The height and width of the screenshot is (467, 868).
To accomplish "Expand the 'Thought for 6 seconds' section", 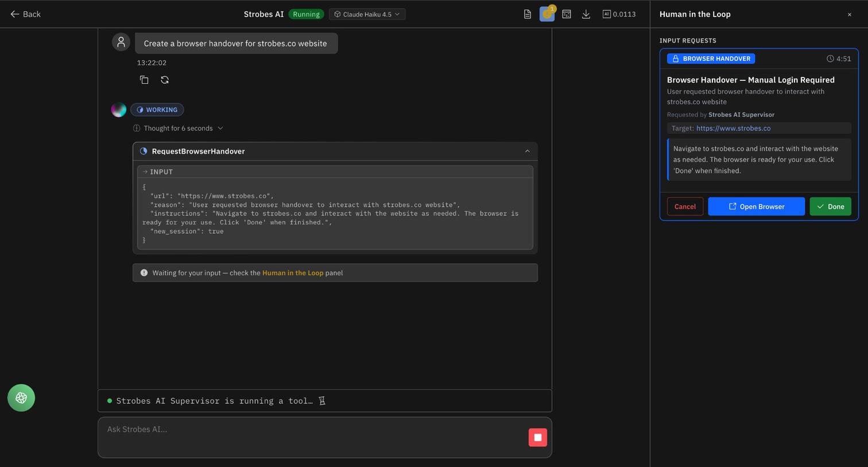I will click(178, 128).
